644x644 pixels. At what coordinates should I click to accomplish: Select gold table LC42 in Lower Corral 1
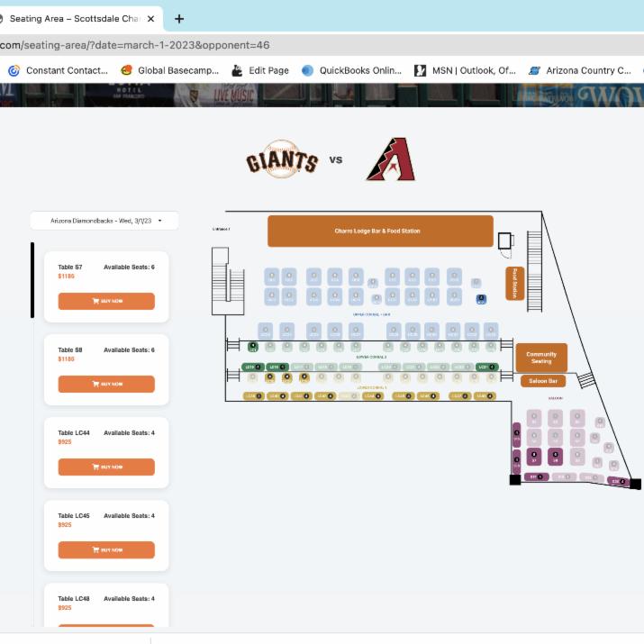tap(325, 396)
